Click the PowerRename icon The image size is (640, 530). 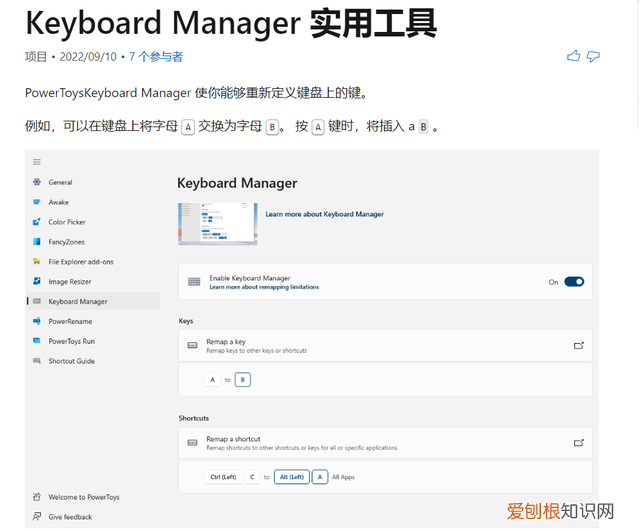(37, 321)
